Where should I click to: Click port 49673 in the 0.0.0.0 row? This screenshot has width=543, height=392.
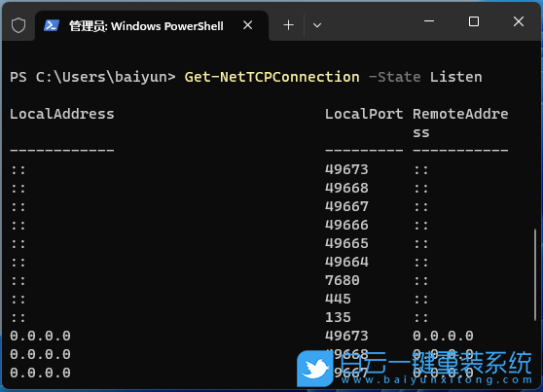click(346, 336)
